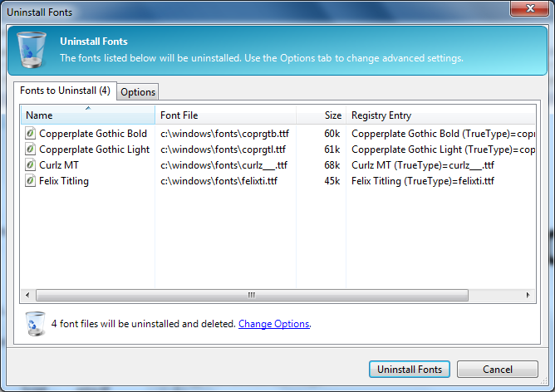
Task: Close the Uninstall Fonts dialog window
Action: coord(529,8)
